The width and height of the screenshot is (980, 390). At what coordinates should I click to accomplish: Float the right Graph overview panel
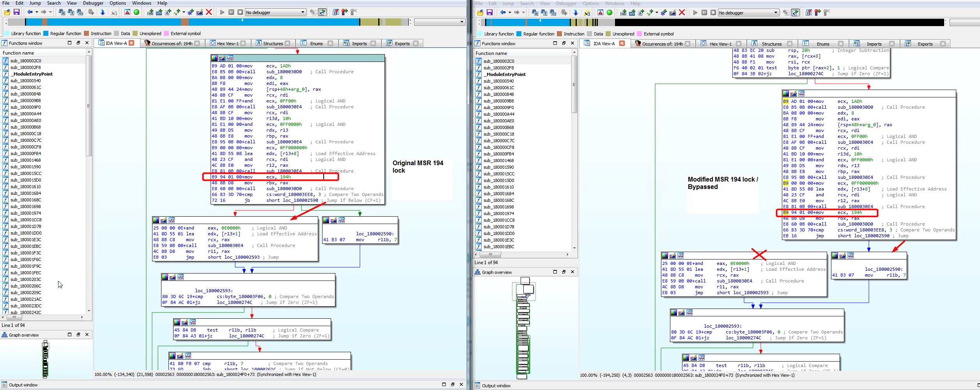564,272
